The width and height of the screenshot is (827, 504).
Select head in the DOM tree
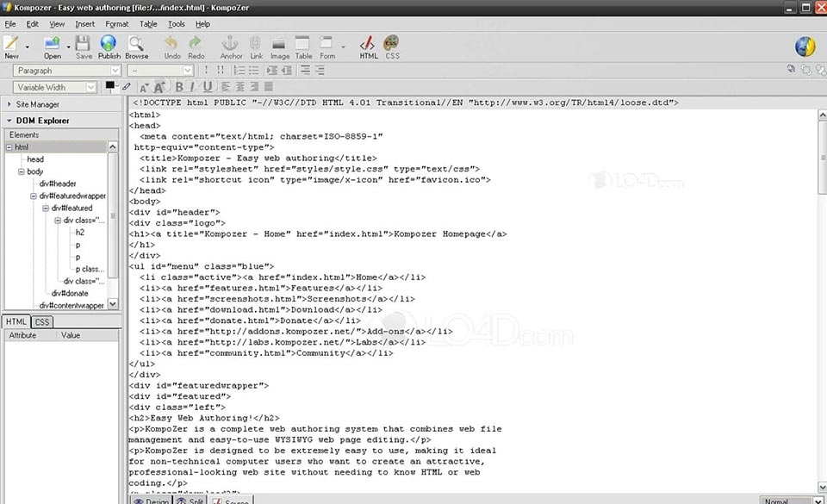coord(35,159)
